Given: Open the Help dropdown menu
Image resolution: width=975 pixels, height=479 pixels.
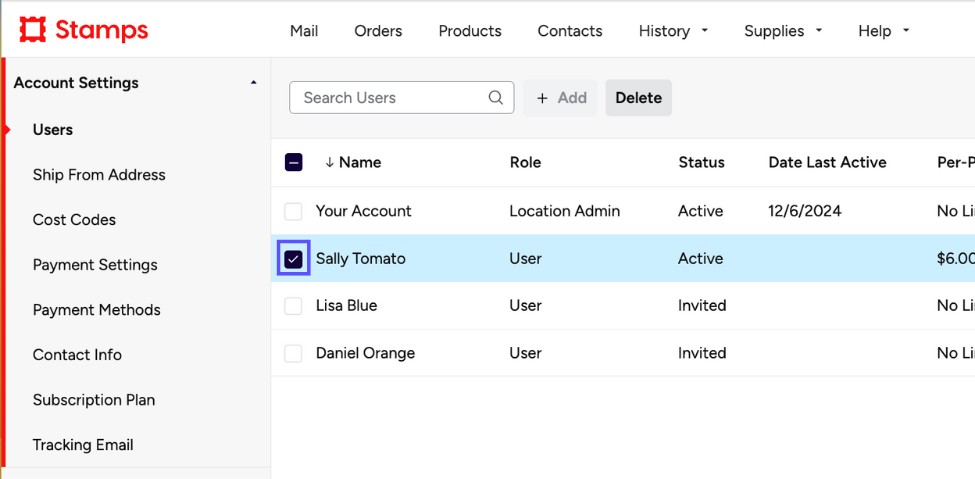Looking at the screenshot, I should pyautogui.click(x=884, y=31).
